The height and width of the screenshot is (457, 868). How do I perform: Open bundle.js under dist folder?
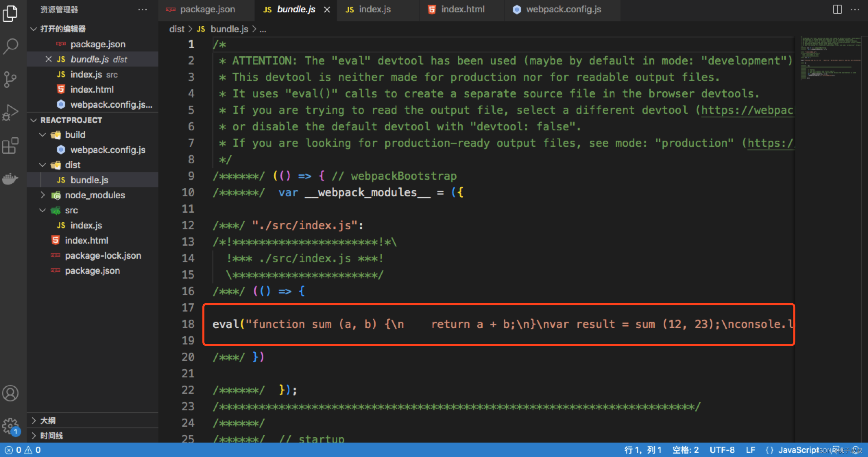(93, 180)
